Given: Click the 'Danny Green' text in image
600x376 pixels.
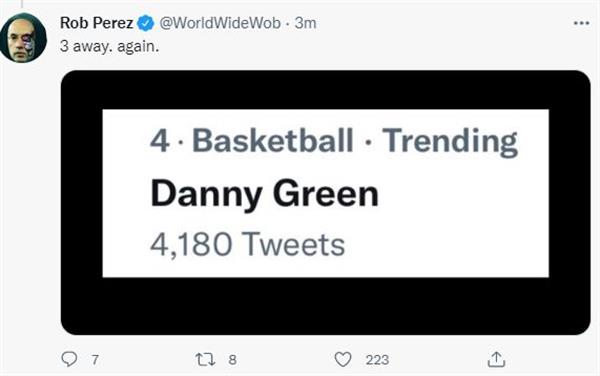Looking at the screenshot, I should [265, 194].
